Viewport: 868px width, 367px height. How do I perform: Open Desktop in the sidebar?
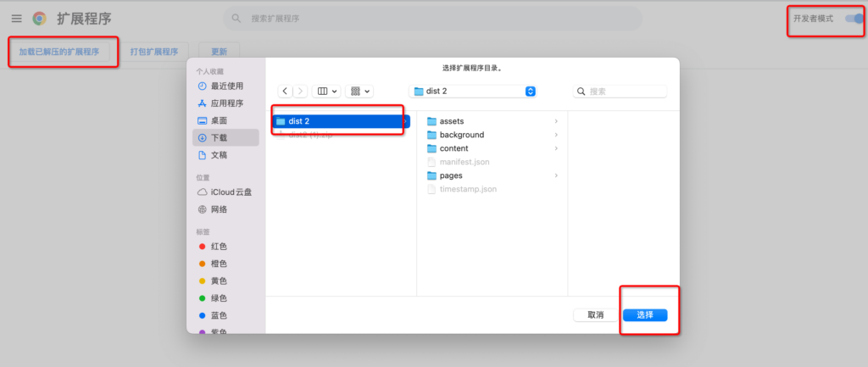click(x=219, y=120)
